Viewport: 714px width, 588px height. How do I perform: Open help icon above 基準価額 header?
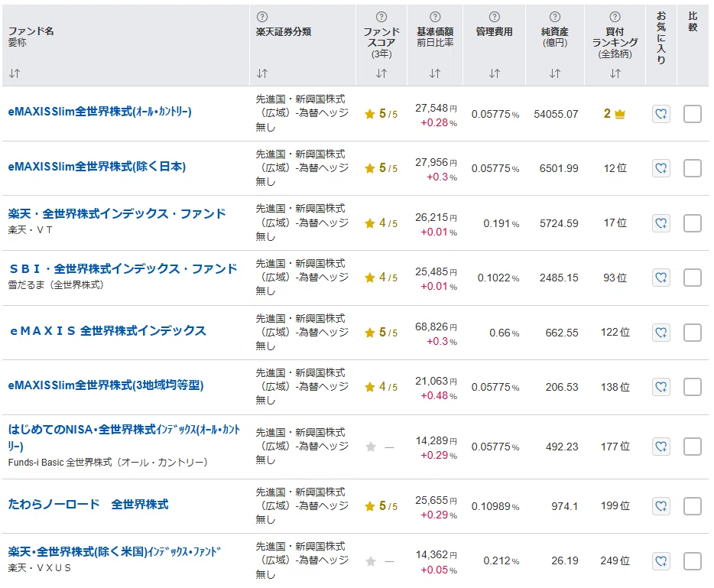tap(435, 17)
